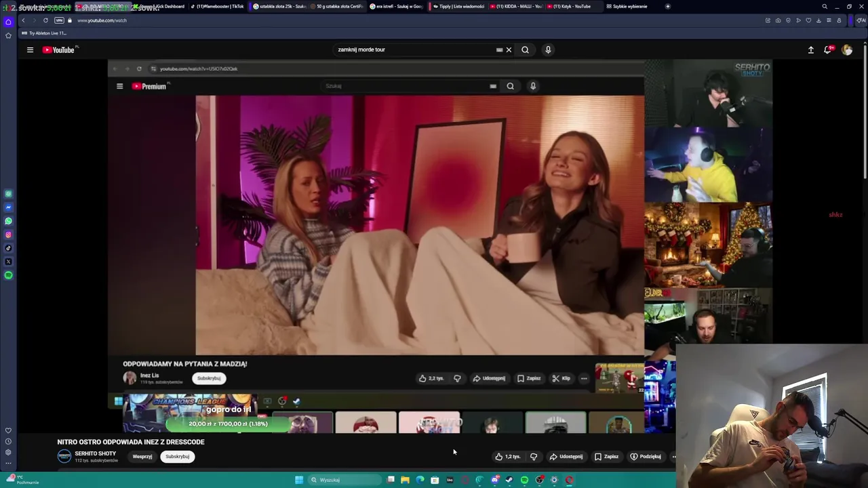Viewport: 868px width, 488px height.
Task: Open Spotify in the Opera sidebar
Action: pyautogui.click(x=8, y=275)
